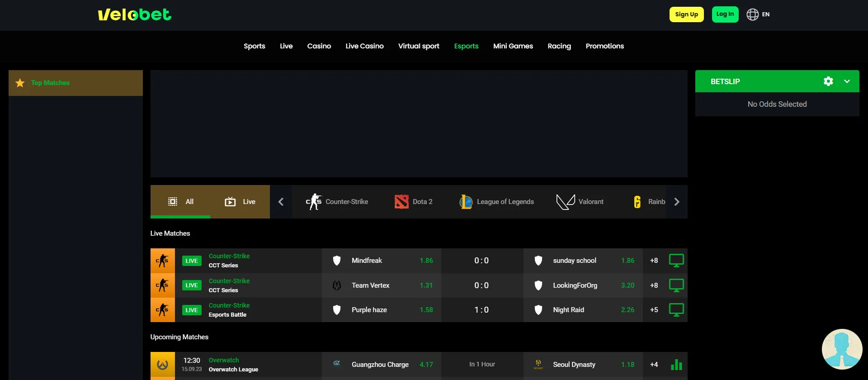
Task: Click the 0:0 score of Mindfreak match
Action: [x=481, y=261]
